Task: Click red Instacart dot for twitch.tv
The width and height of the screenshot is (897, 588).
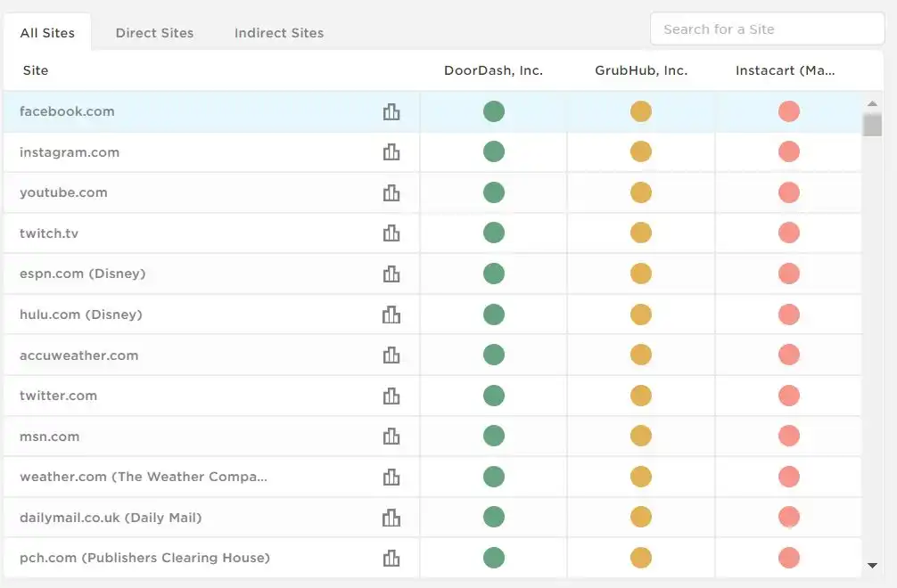Action: tap(789, 233)
